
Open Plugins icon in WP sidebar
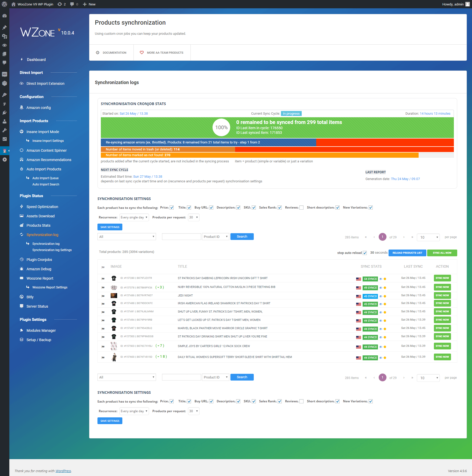pyautogui.click(x=4, y=113)
